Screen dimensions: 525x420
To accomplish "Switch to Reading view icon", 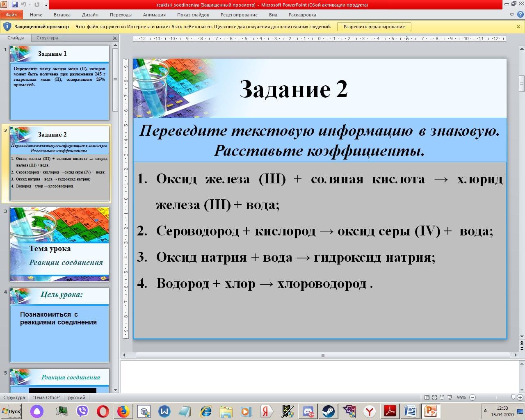I will [442, 397].
